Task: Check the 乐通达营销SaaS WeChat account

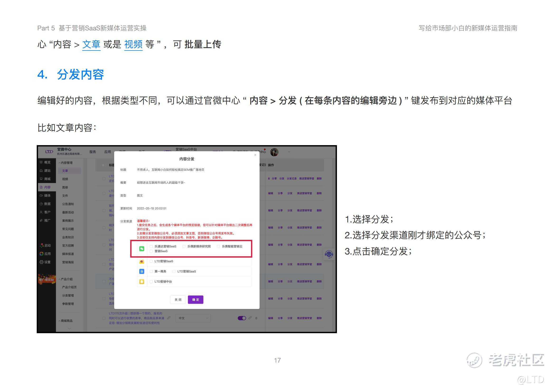Action: 151,246
